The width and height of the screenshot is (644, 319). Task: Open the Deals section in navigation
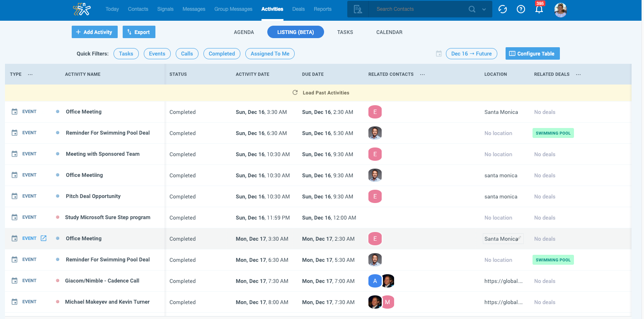(x=298, y=9)
